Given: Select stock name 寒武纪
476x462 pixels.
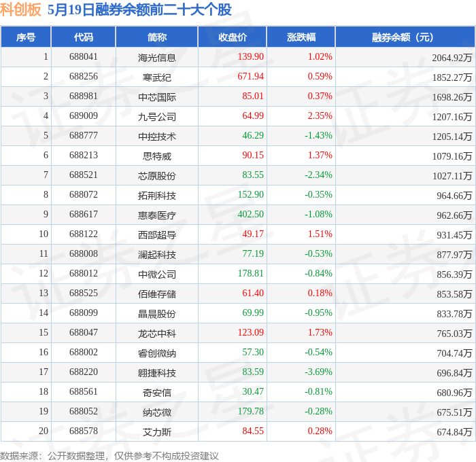Looking at the screenshot, I should [157, 77].
